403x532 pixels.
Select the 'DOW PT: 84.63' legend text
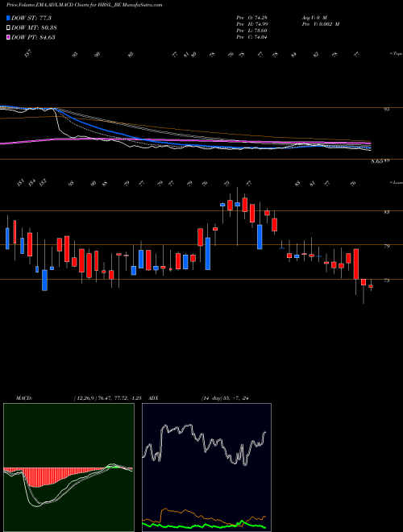33,37
